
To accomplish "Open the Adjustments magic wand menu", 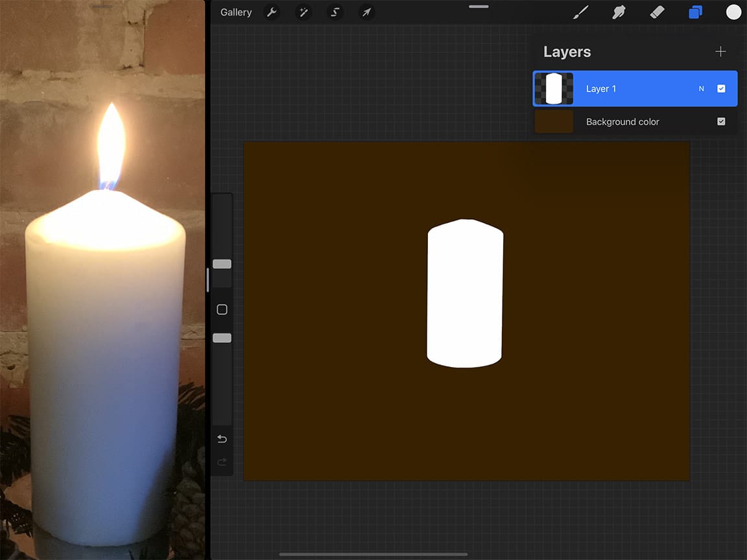I will click(x=303, y=12).
